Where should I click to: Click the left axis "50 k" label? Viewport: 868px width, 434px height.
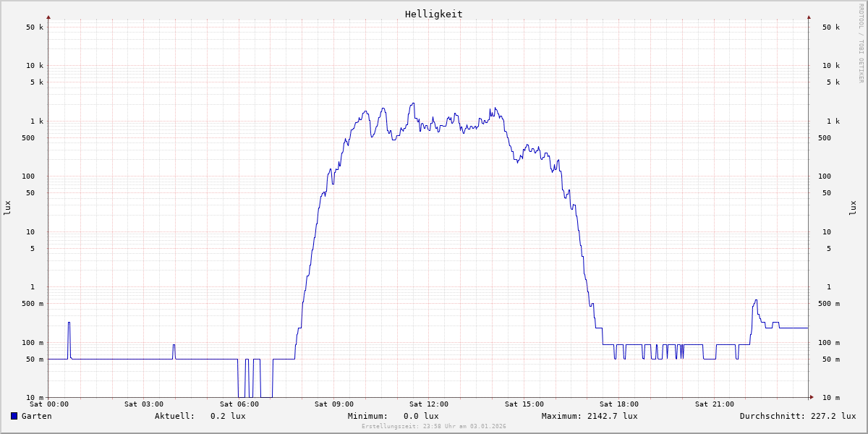(35, 27)
